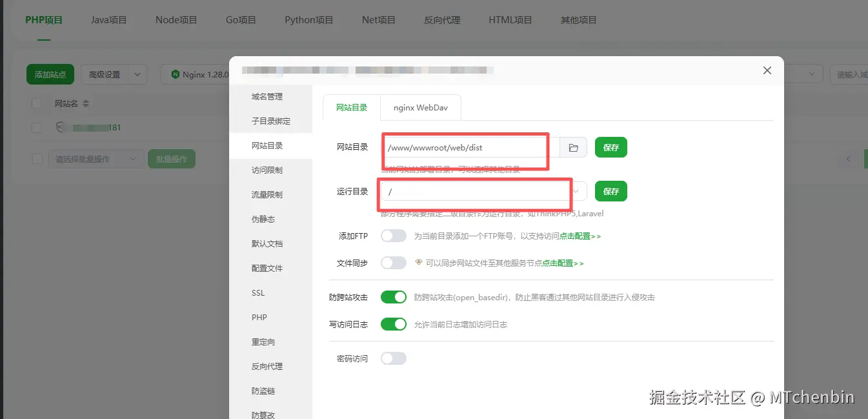The width and height of the screenshot is (868, 419).
Task: Open the Nginx 1.28.0 dropdown
Action: click(x=196, y=74)
